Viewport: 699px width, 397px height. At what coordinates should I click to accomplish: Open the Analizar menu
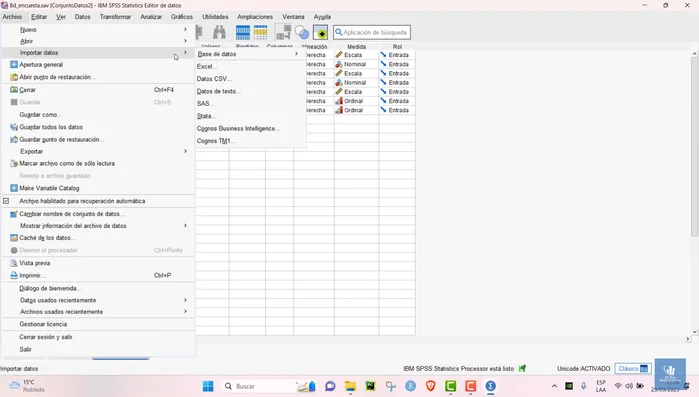(x=151, y=16)
